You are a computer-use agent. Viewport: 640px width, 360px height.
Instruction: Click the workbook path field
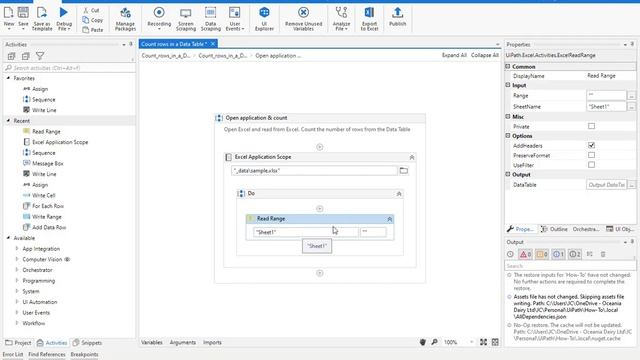(x=314, y=171)
